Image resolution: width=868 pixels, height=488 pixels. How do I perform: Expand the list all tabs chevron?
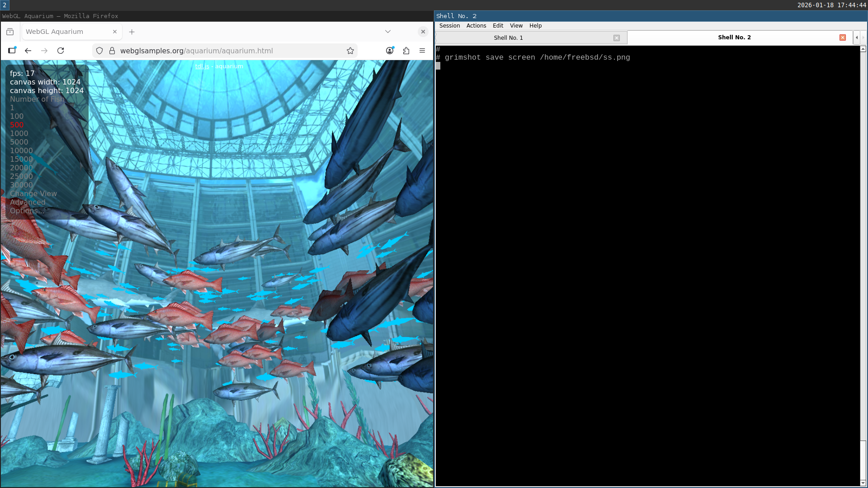387,32
